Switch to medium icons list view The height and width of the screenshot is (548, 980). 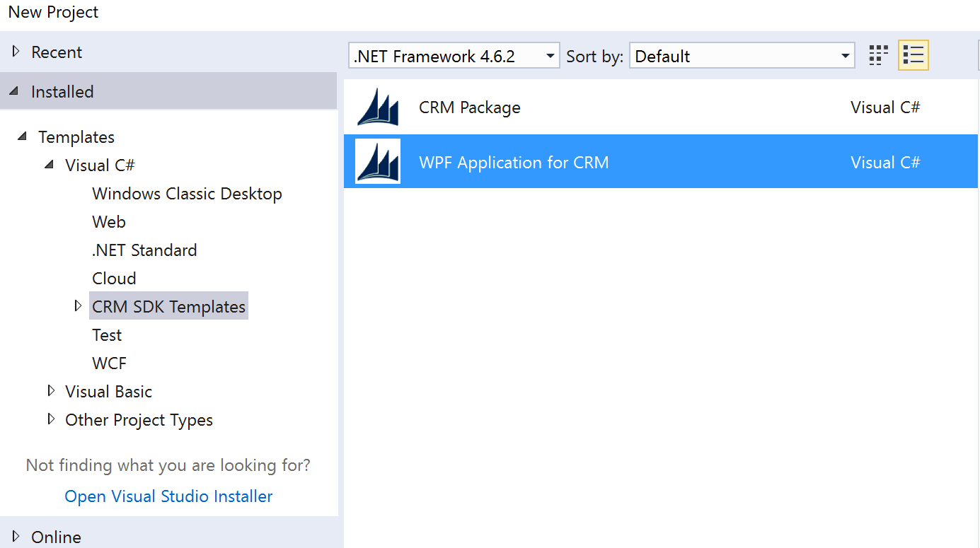(x=913, y=56)
